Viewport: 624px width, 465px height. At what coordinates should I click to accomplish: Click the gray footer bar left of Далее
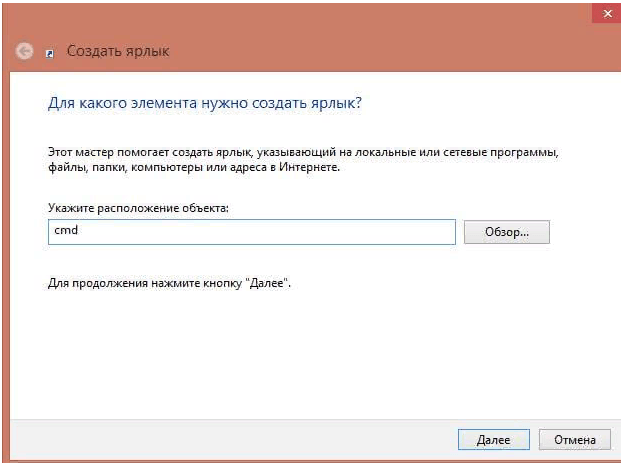click(231, 440)
